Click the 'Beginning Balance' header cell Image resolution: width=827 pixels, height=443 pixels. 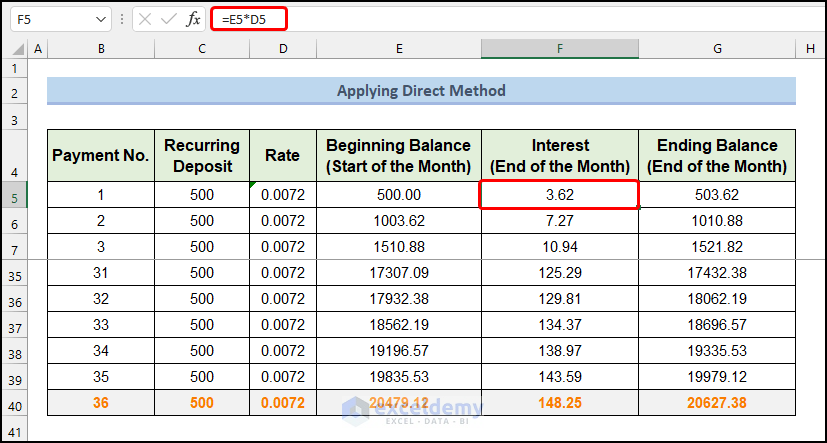[x=399, y=156]
